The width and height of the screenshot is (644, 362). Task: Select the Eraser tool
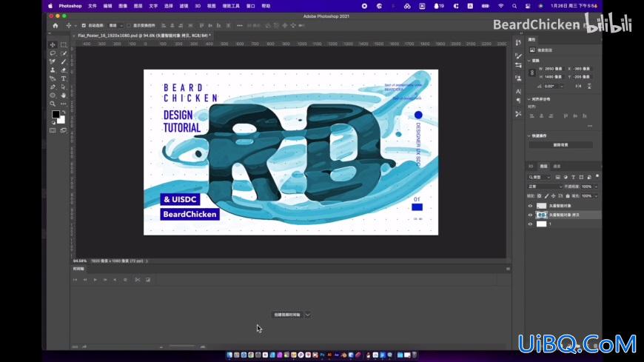63,70
